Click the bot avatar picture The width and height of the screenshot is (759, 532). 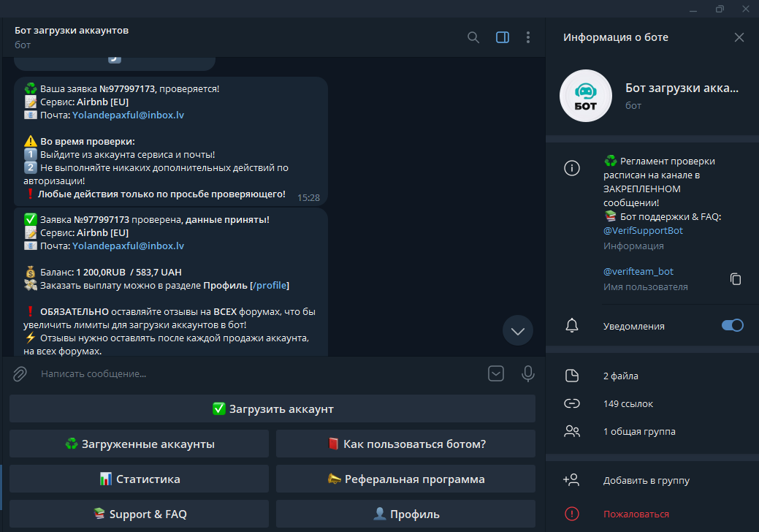585,96
